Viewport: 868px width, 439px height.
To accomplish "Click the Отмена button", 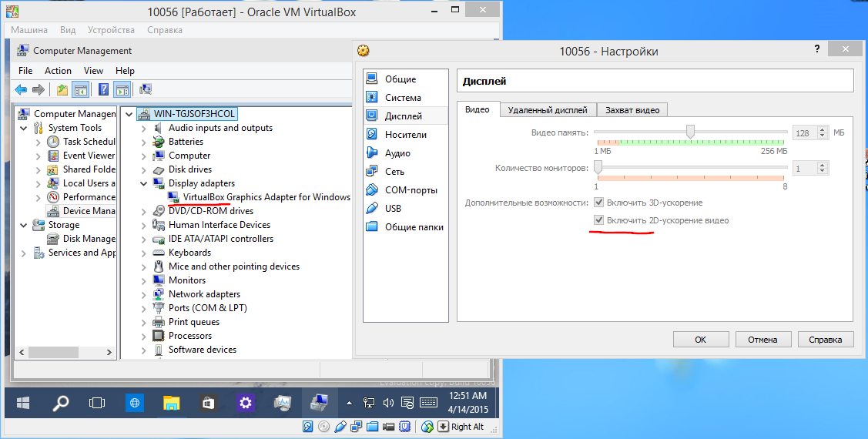I will [x=762, y=340].
